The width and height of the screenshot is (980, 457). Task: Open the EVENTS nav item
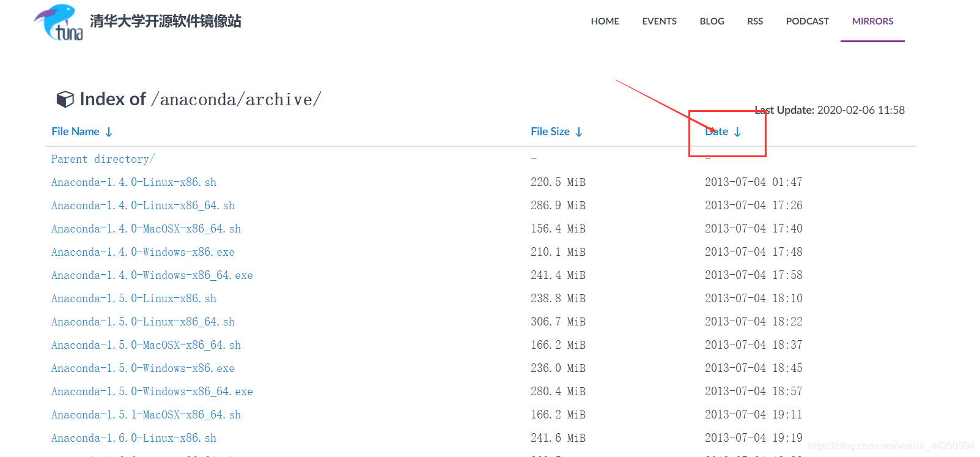659,21
